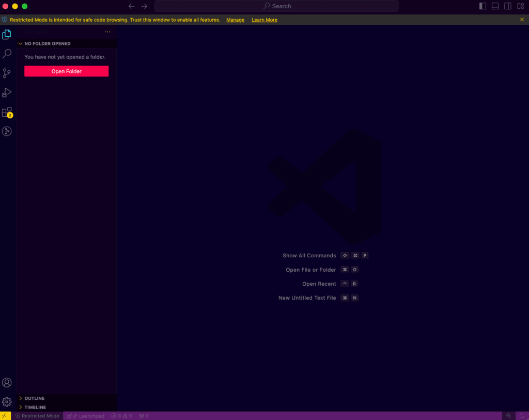Open the Extensions view with badge 2
Image resolution: width=529 pixels, height=420 pixels.
[7, 112]
